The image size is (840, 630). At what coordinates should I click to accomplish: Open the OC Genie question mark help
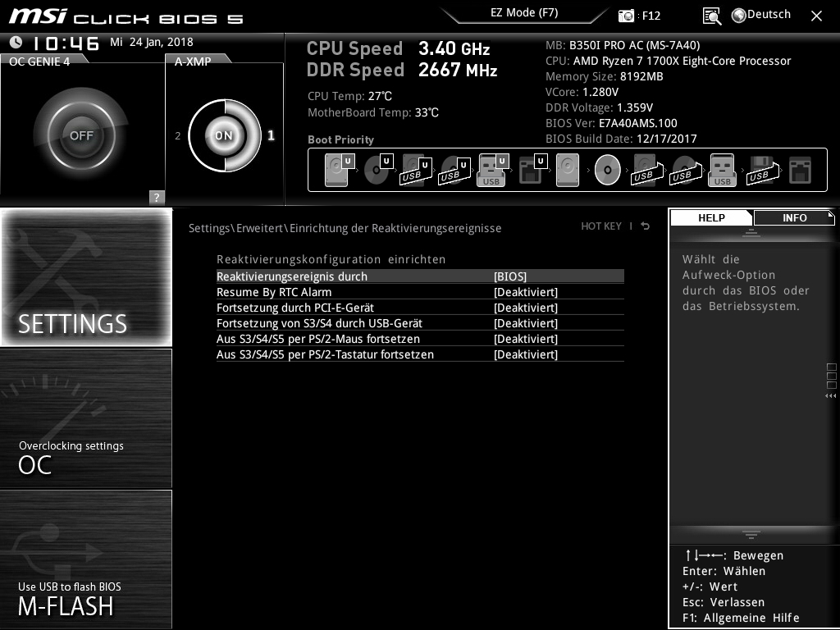pyautogui.click(x=157, y=197)
